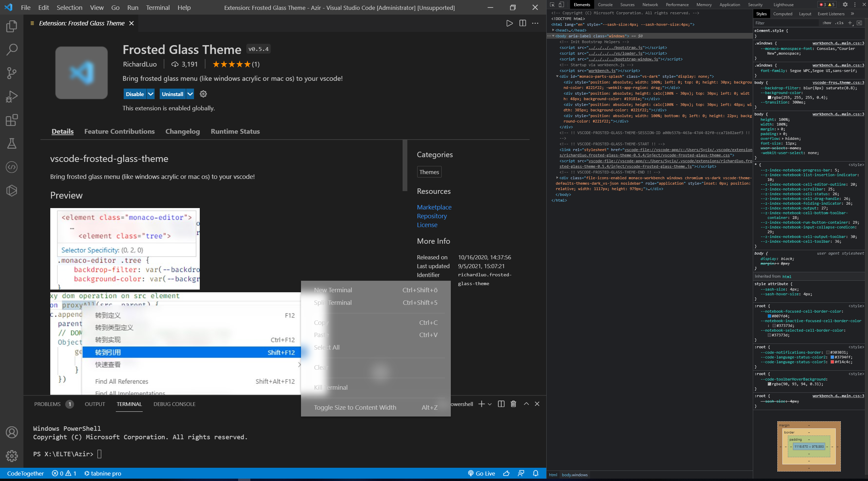The height and width of the screenshot is (481, 868).
Task: Select the Search icon in the sidebar
Action: click(12, 49)
